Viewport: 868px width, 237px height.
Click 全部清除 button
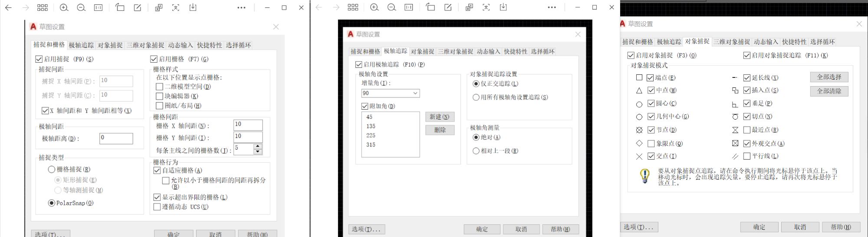click(829, 91)
